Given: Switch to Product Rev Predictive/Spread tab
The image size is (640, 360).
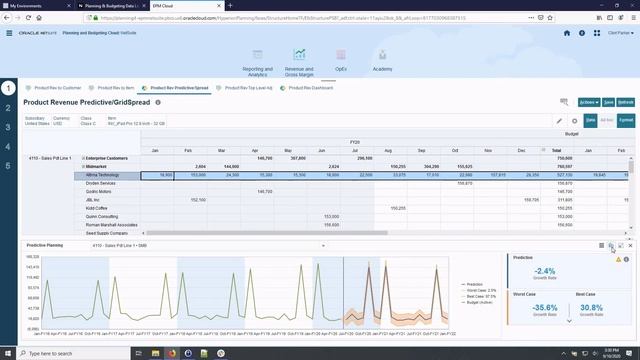Looking at the screenshot, I should [x=175, y=88].
